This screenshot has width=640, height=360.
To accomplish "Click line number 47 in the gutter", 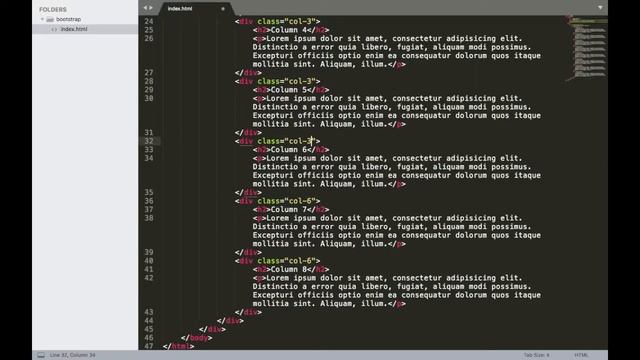I will (149, 346).
